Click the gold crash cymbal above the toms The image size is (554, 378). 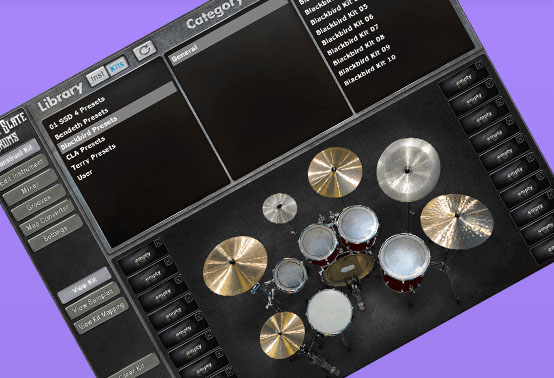(x=335, y=172)
